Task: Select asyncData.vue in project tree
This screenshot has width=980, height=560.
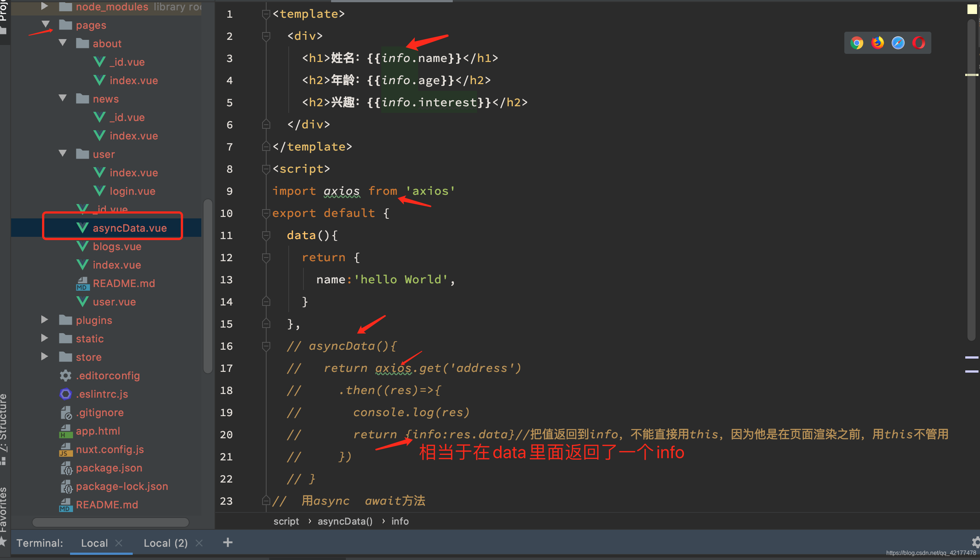Action: coord(129,228)
